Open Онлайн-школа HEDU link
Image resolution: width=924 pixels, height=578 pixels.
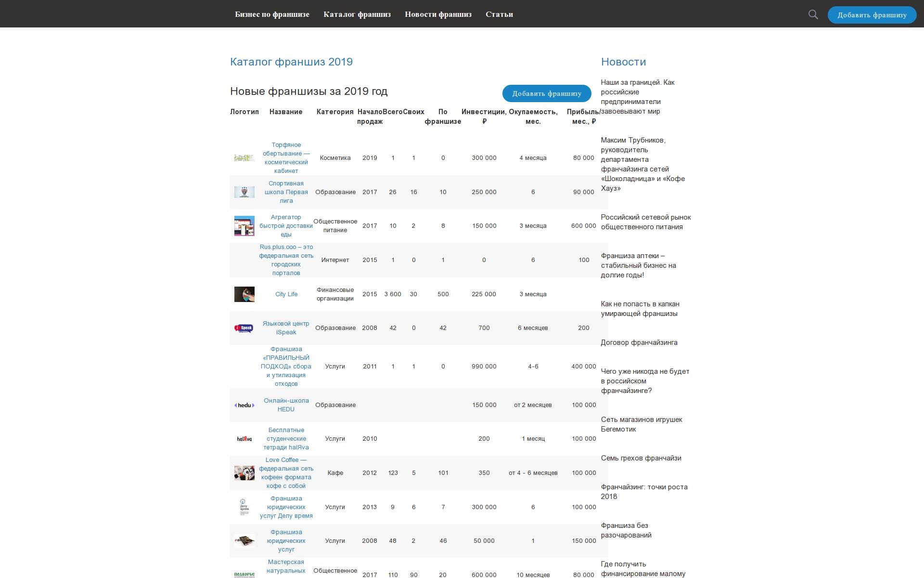[286, 405]
